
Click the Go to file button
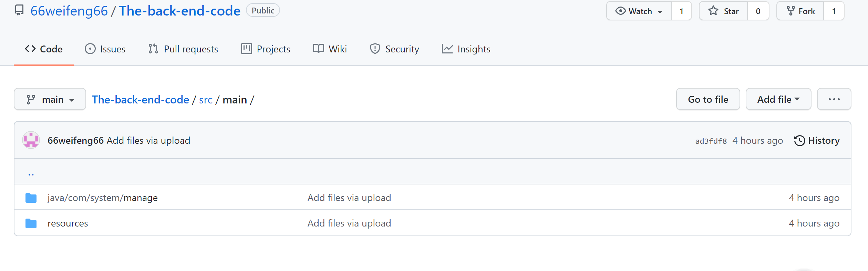[708, 99]
